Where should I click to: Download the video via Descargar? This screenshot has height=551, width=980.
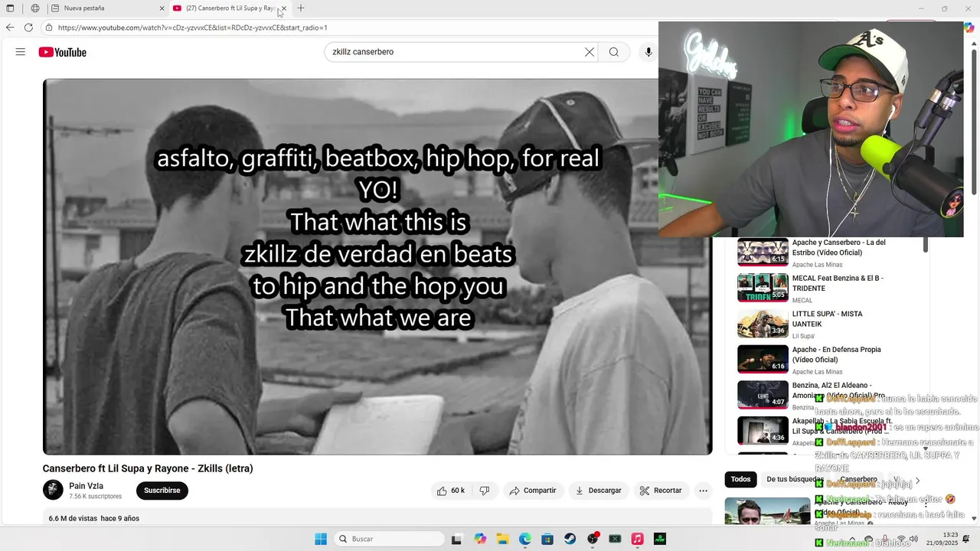599,491
